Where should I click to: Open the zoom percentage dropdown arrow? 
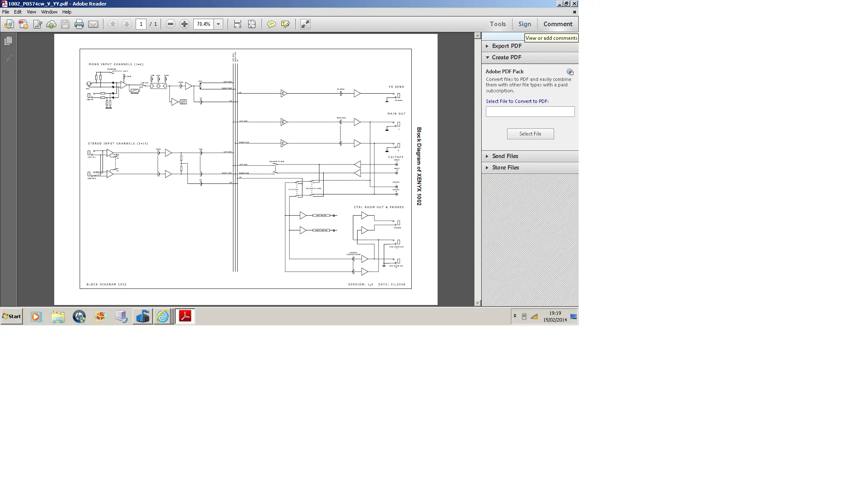[x=219, y=24]
